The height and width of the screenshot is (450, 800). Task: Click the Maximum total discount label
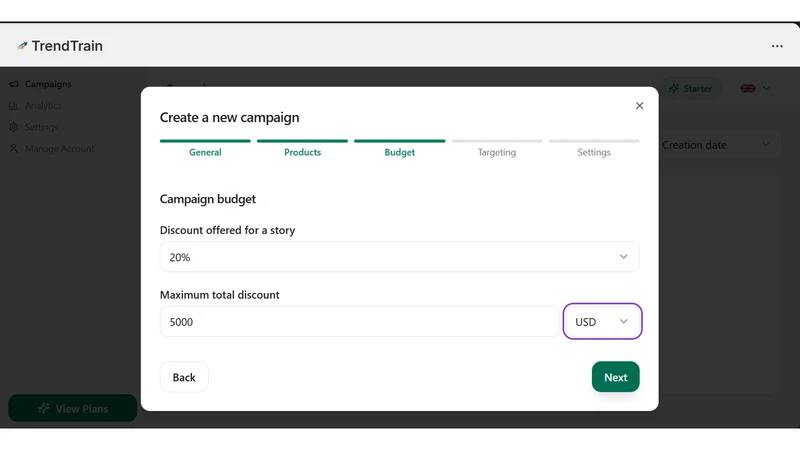[x=219, y=295]
